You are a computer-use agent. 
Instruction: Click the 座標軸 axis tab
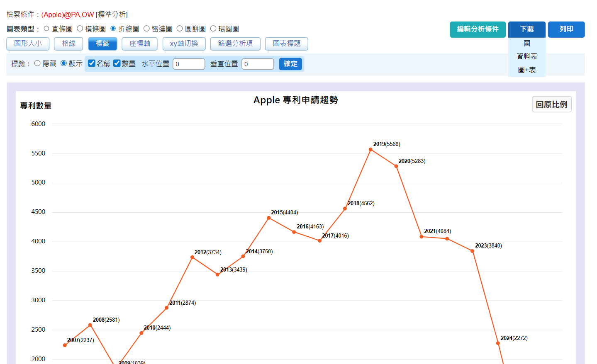pyautogui.click(x=140, y=44)
